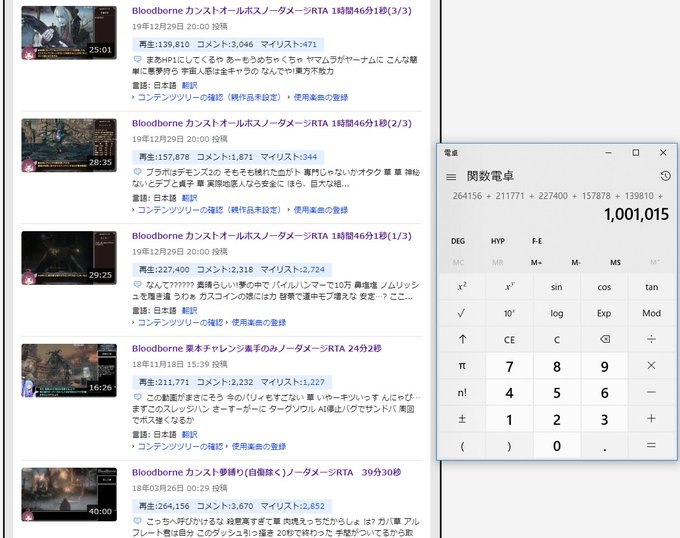Click the factorial n! button

tap(462, 393)
